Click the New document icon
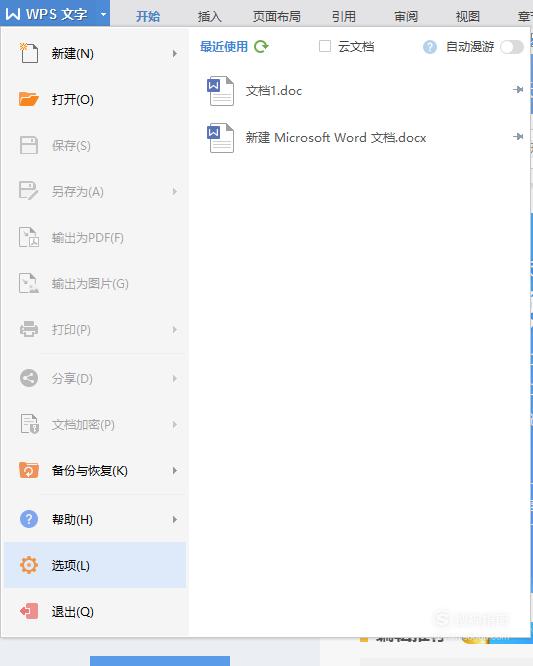This screenshot has height=666, width=533. click(x=28, y=53)
